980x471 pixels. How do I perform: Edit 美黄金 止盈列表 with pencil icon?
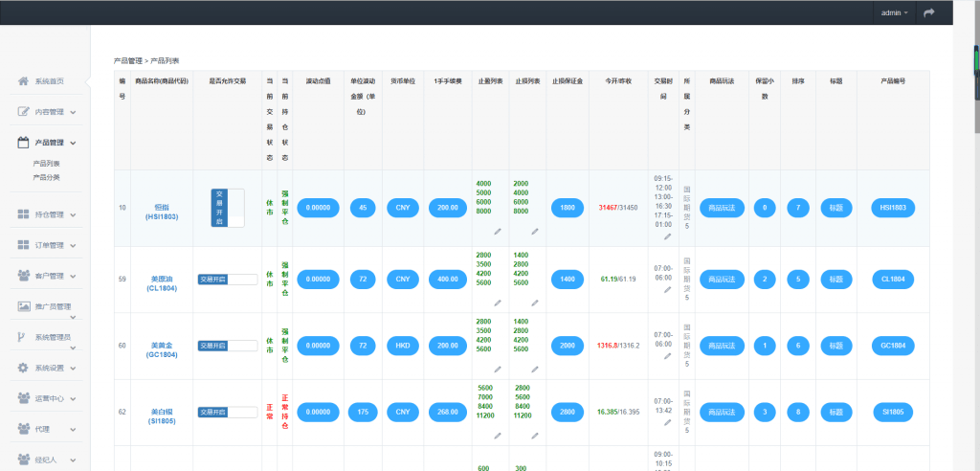point(498,370)
